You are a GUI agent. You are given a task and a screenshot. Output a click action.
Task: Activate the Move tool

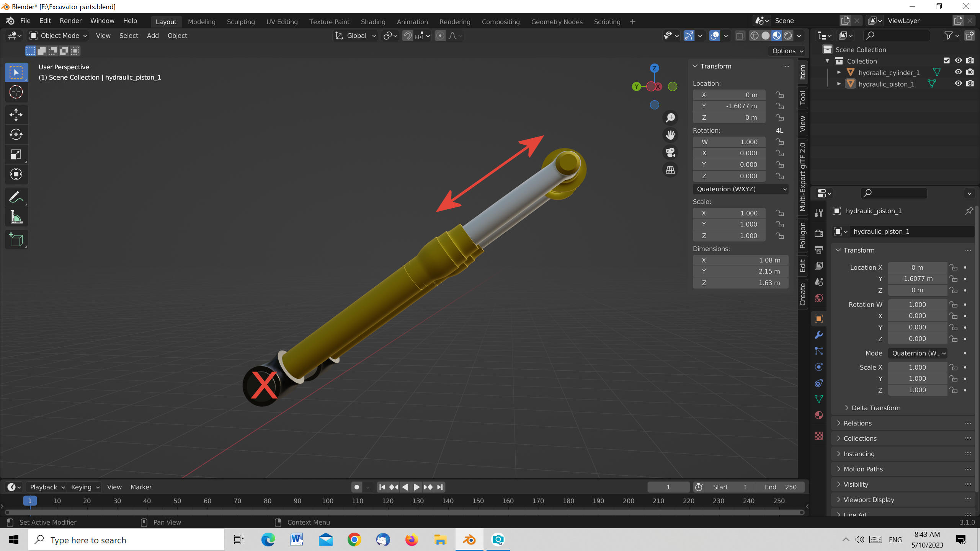point(16,115)
